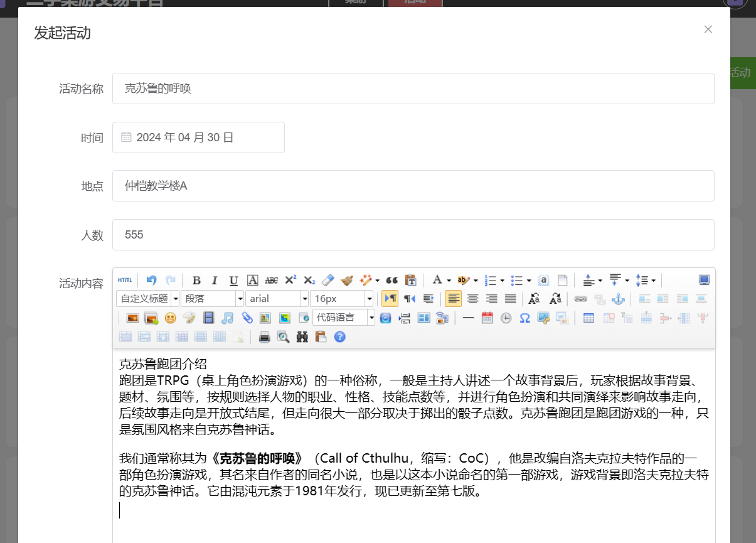This screenshot has height=543, width=756.
Task: Open the line height dropdown
Action: tap(653, 281)
